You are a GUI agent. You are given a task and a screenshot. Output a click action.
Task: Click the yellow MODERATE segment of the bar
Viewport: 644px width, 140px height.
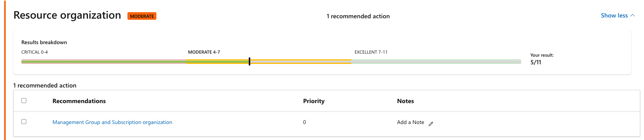(x=269, y=62)
